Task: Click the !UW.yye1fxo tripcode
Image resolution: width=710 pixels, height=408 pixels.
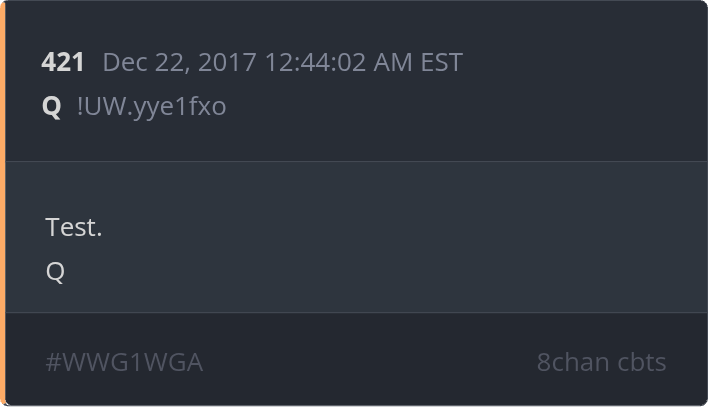Action: pos(151,108)
